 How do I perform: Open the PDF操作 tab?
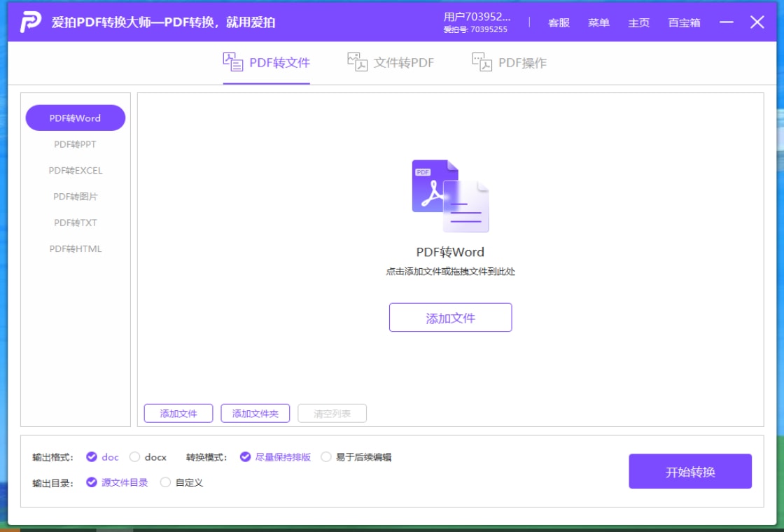pyautogui.click(x=509, y=62)
